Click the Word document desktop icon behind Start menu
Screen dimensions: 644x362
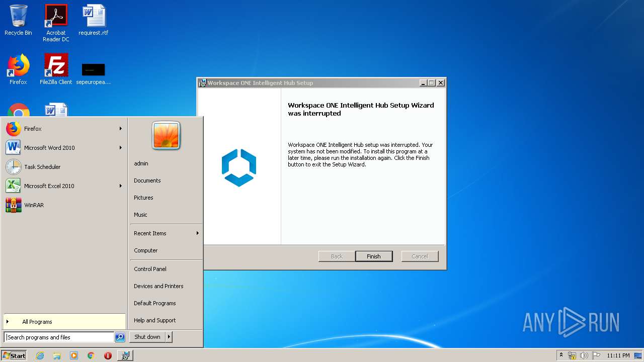(56, 110)
